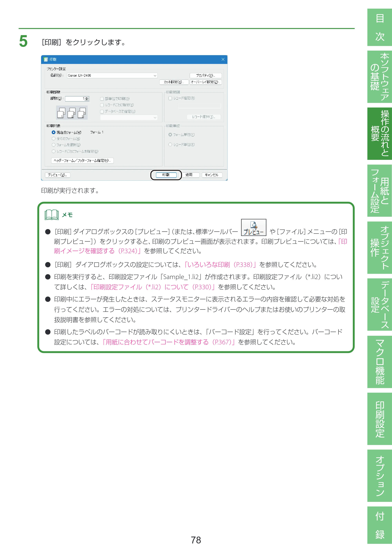Image resolution: width=392 pixels, height=555 pixels.
Task: Click the print dialog title bar icon
Action: point(46,59)
